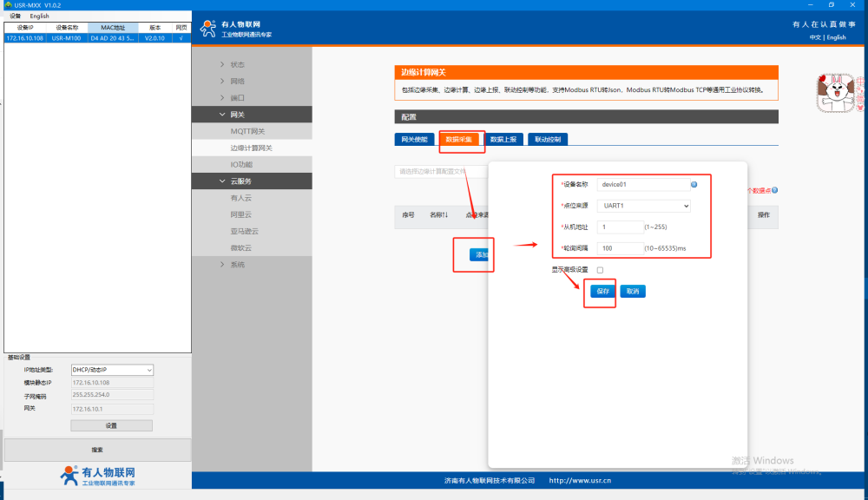This screenshot has height=500, width=868.
Task: Click the 轮询间隔 input field
Action: [620, 248]
